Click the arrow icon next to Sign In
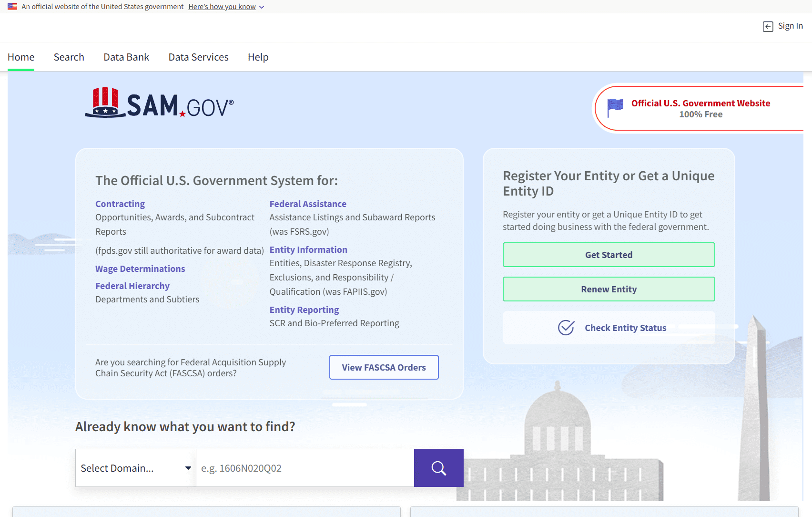Viewport: 812px width, 517px height. coord(767,26)
